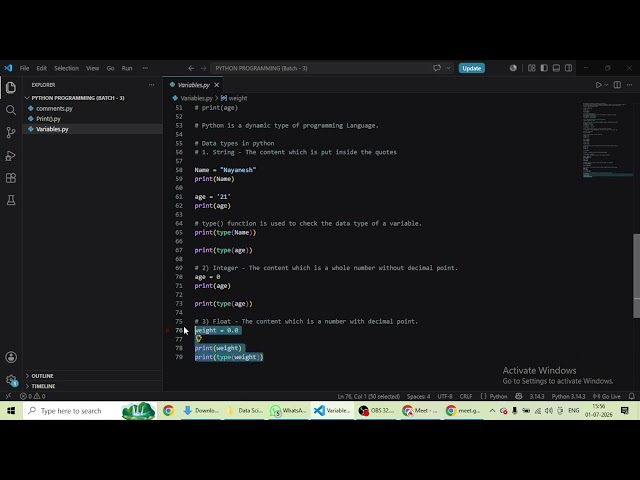Click the Spaces: 4 indentation setting
Viewport: 640px width, 480px height.
point(418,396)
